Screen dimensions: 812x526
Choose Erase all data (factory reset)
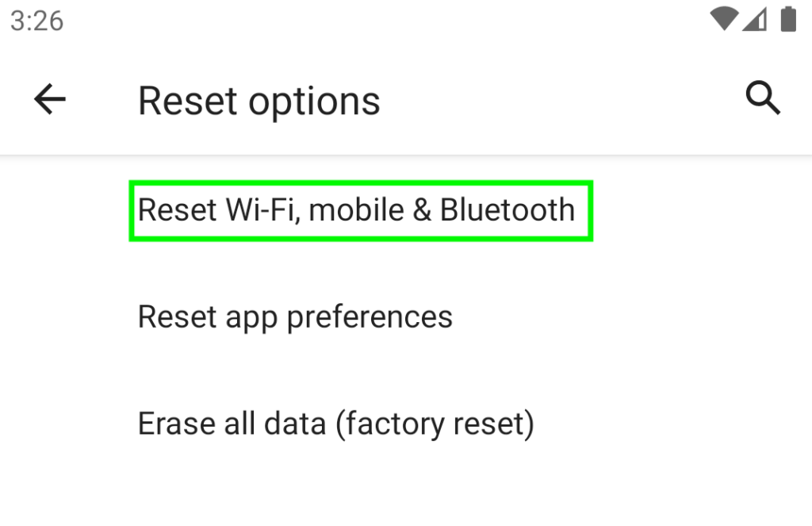pos(336,423)
